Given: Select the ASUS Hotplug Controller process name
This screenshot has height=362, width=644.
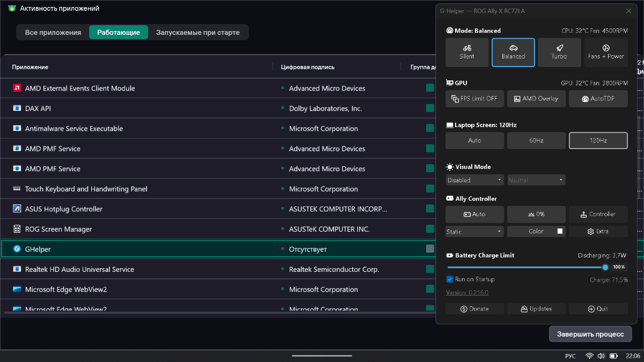Looking at the screenshot, I should click(x=64, y=209).
